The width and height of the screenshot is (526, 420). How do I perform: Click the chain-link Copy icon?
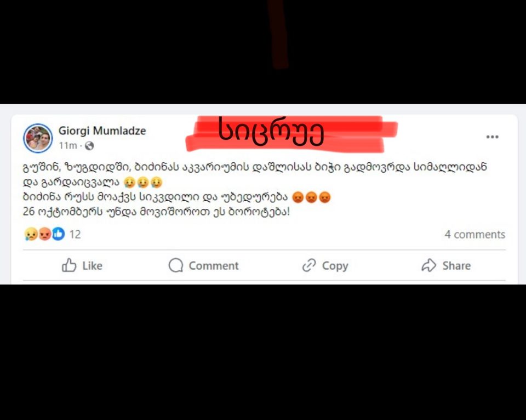(309, 265)
